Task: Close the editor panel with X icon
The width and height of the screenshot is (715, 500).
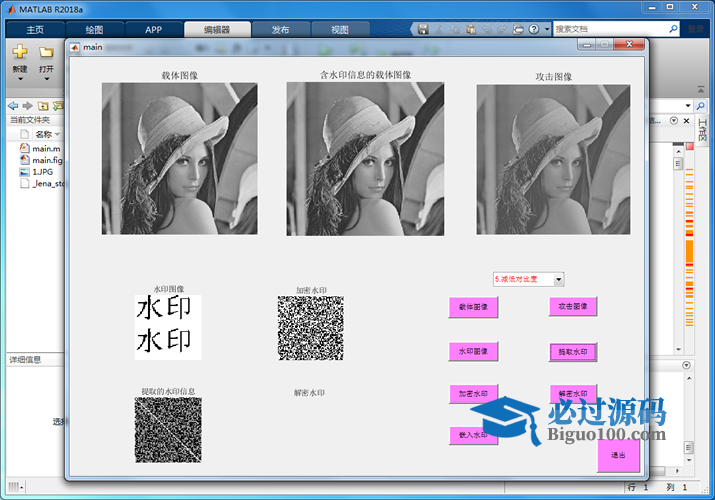Action: (686, 121)
